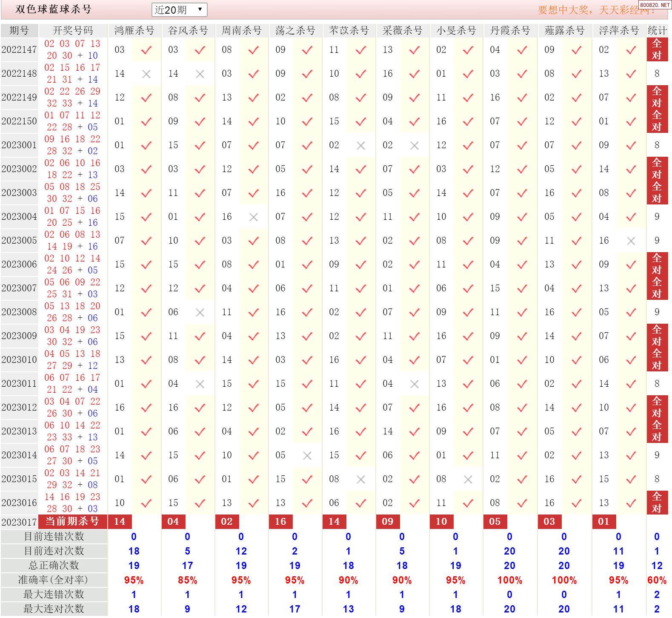
Task: Click the 60% overall all-correct rate
Action: pos(657,580)
